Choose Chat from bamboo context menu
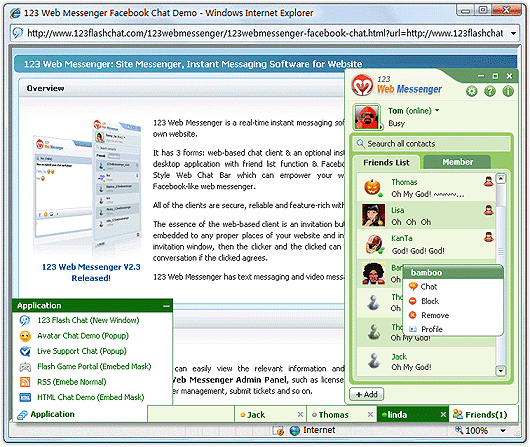Screen dimensions: 530x447 click(x=429, y=287)
